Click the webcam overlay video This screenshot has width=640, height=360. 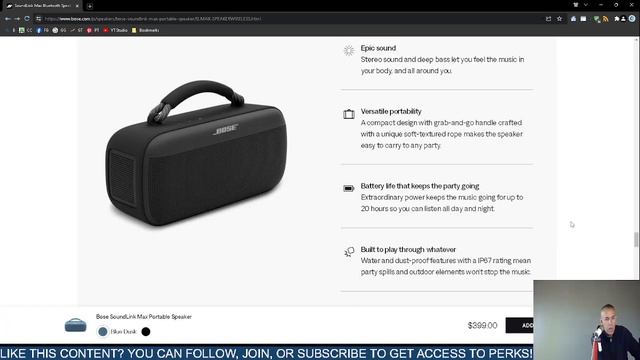(x=587, y=320)
